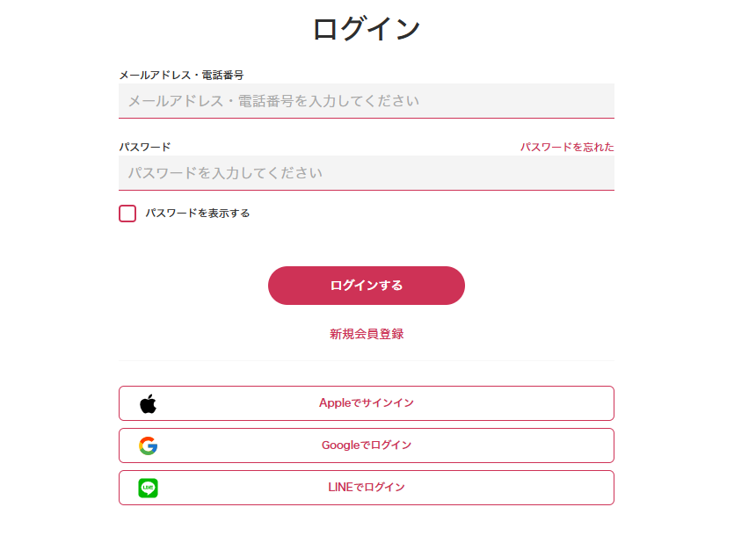Click the email field's placeholder text
Viewport: 756px width, 536px height.
(273, 101)
